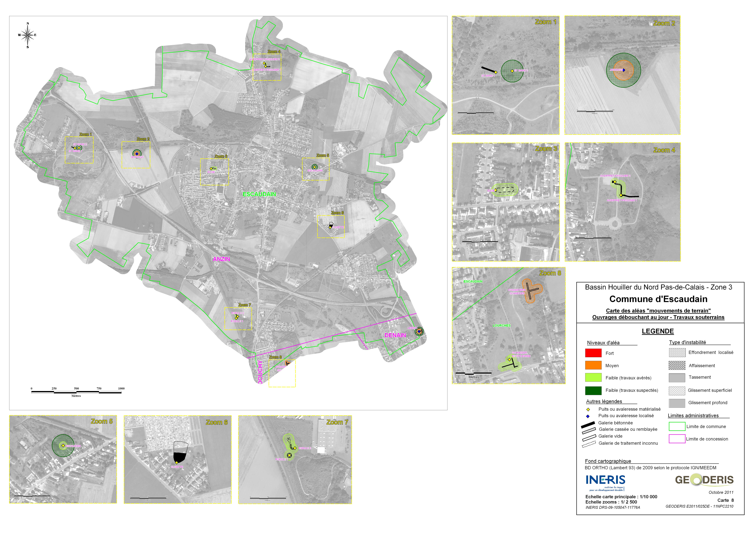Viewport: 756px width, 534px height.
Task: Click the vertical 'DOUCHY' label
Action: 260,372
